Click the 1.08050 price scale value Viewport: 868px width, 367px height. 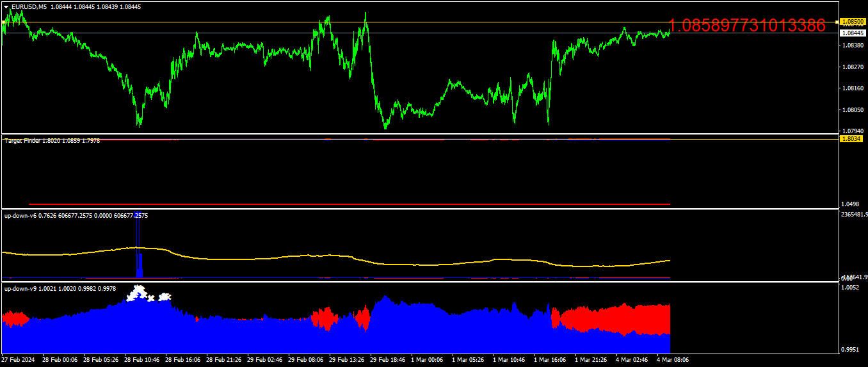point(855,110)
